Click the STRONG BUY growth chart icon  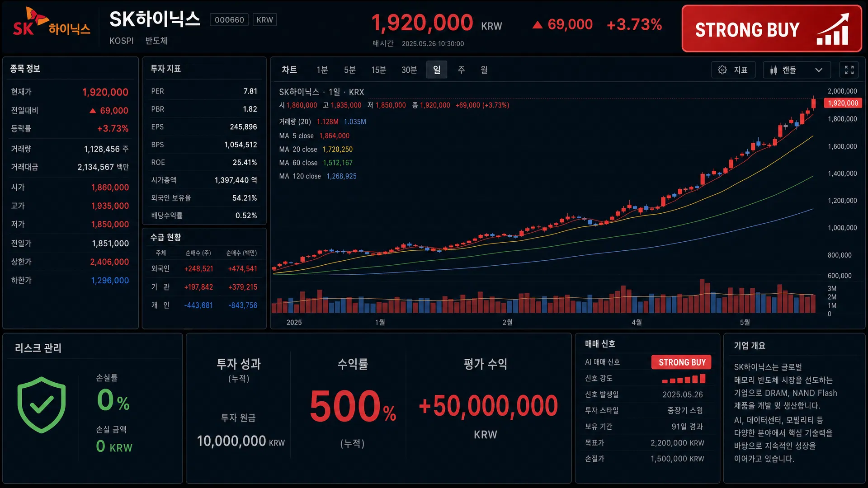tap(833, 29)
